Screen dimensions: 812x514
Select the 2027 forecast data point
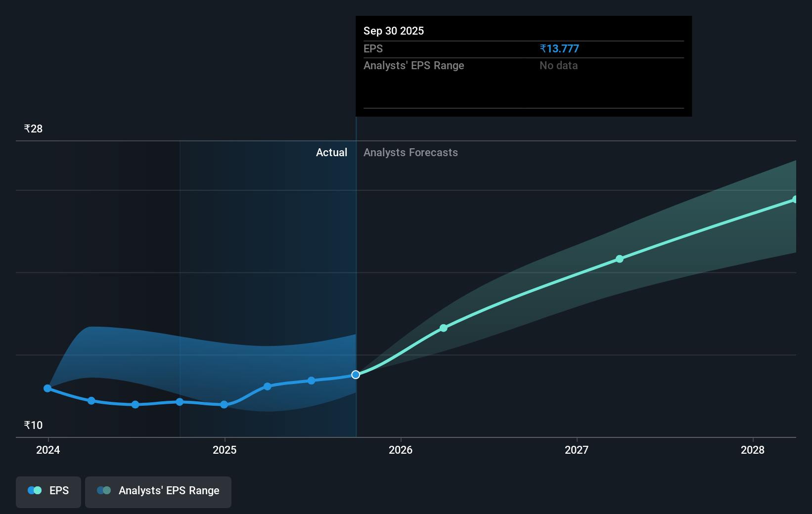point(619,258)
